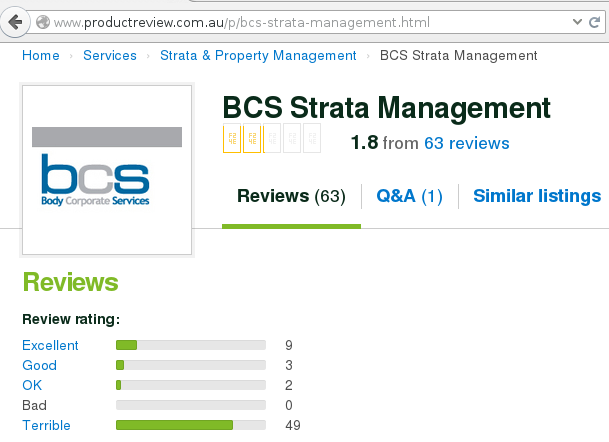Viewport: 609px width, 442px height.
Task: Select the Reviews (63) tab
Action: (x=291, y=196)
